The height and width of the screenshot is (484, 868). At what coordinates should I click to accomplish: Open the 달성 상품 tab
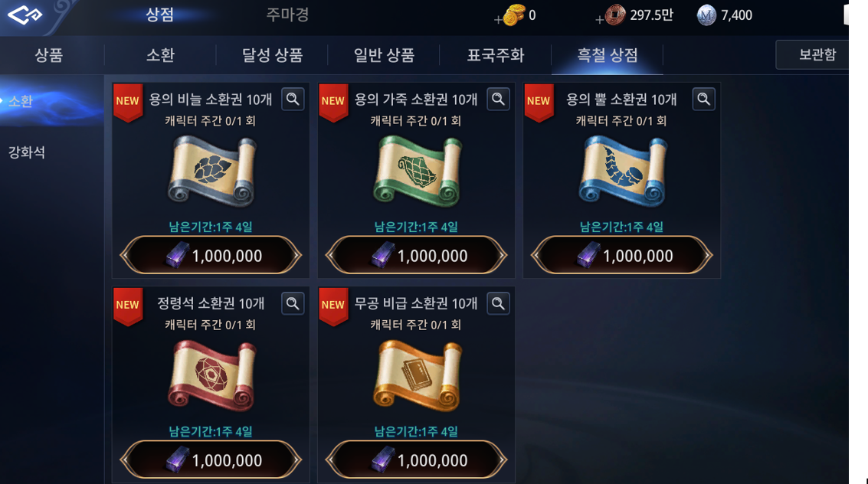click(272, 55)
